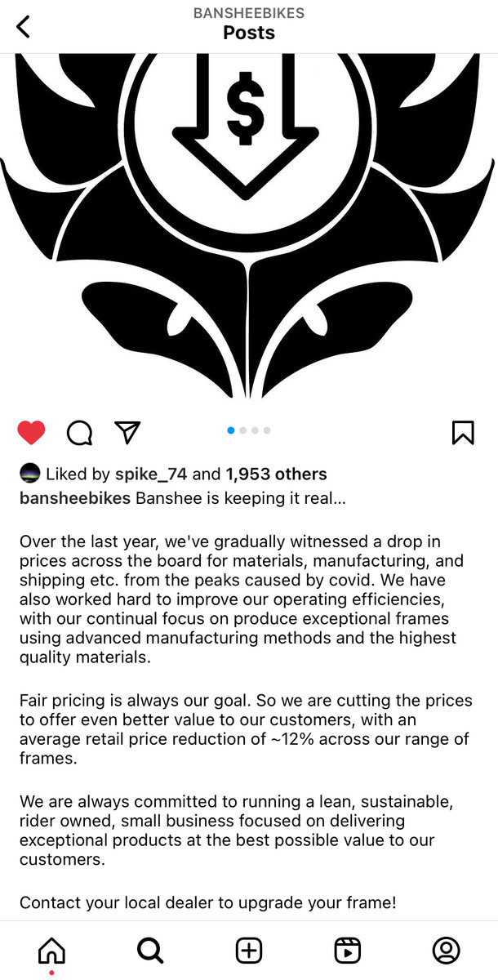Open Home tab in bottom bar
498x980 pixels.
51,950
